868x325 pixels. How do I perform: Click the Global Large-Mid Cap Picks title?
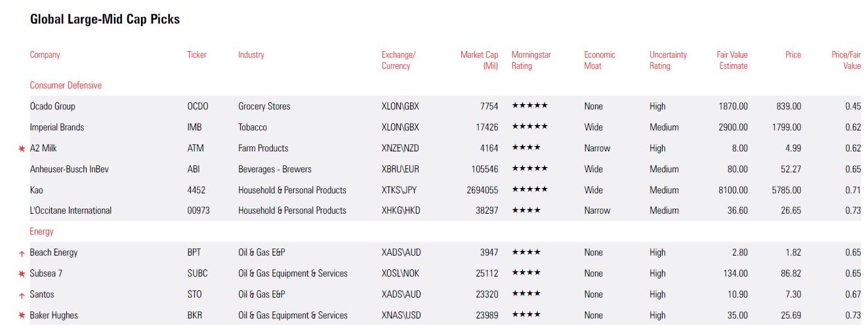tap(105, 20)
